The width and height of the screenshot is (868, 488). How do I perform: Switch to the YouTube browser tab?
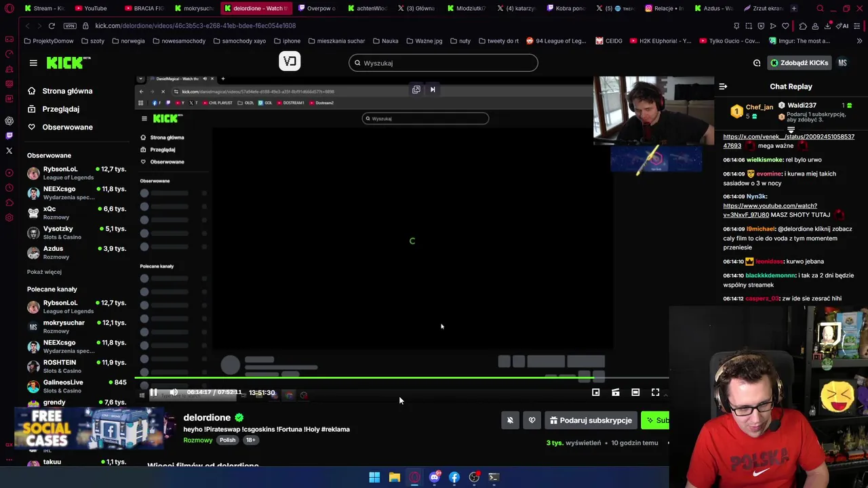click(92, 8)
